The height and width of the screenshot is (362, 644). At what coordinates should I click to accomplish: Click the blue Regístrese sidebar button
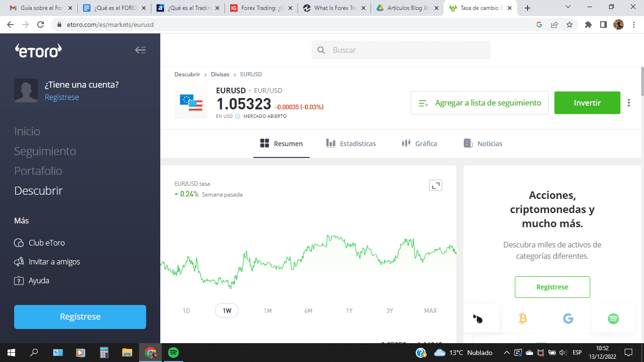80,317
